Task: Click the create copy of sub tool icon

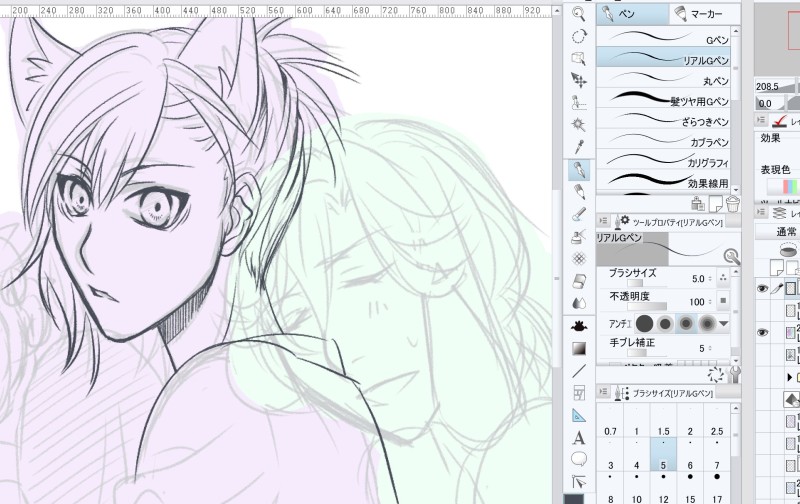Action: pyautogui.click(x=697, y=204)
